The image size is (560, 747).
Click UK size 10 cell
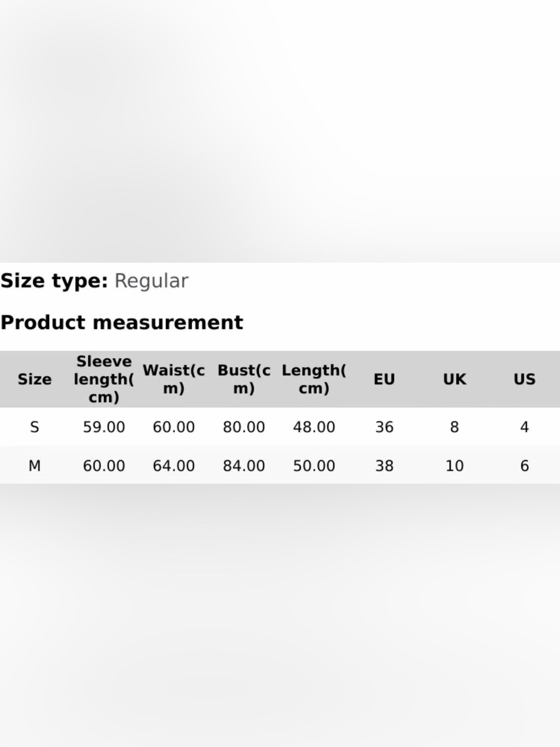click(454, 466)
